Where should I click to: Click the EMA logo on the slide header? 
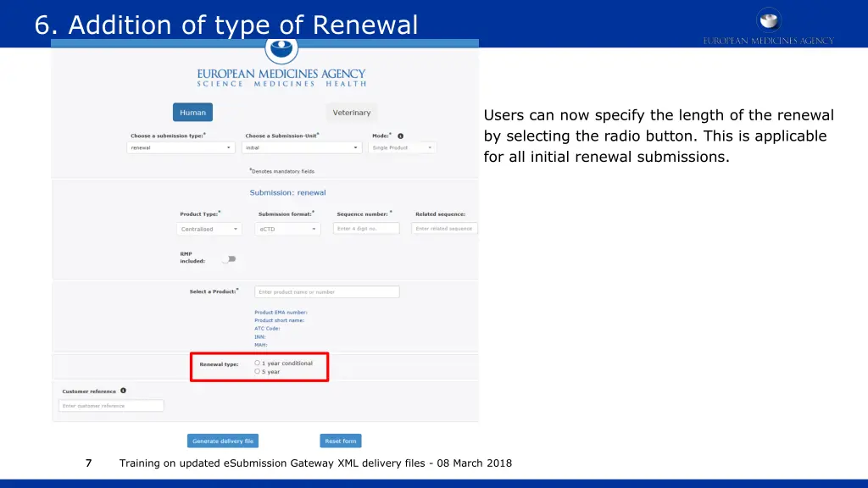(768, 25)
